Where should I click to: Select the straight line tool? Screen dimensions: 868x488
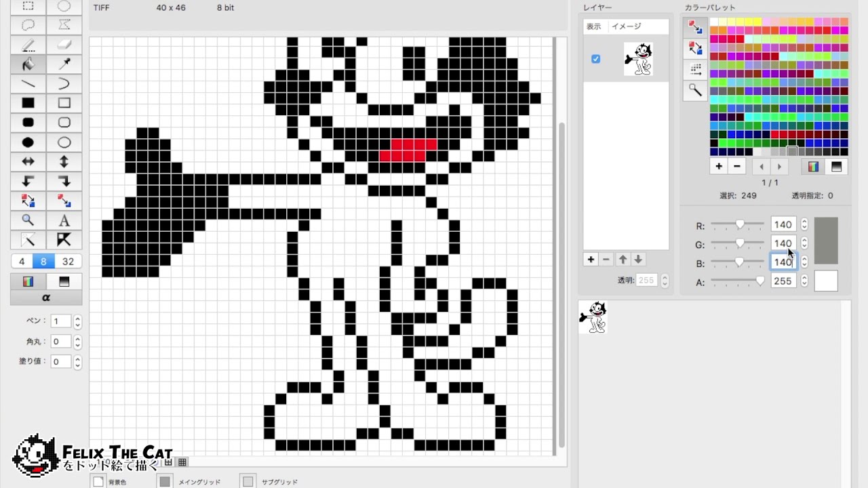[28, 84]
